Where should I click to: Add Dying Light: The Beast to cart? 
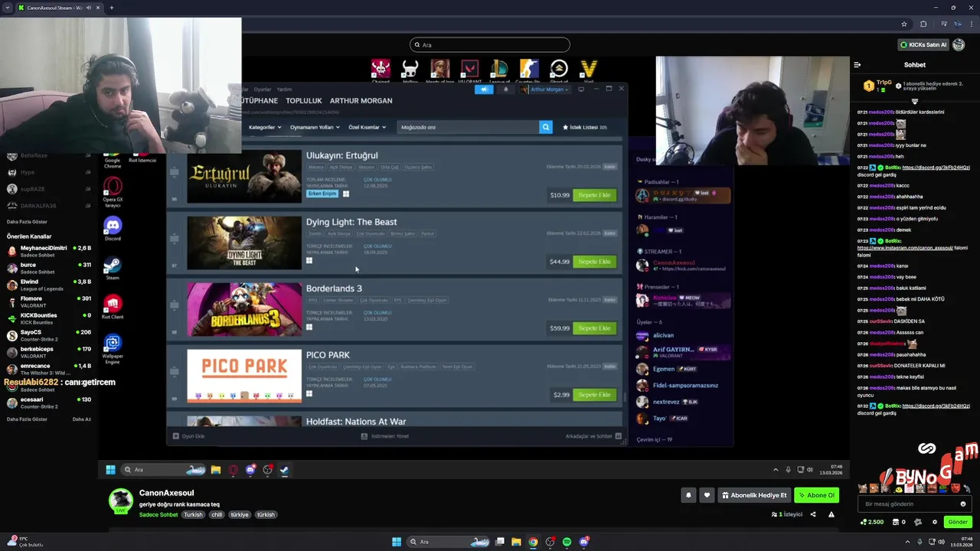point(594,262)
